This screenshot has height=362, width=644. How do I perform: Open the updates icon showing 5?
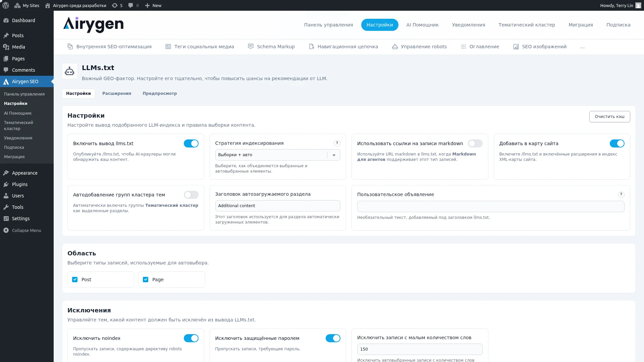[x=117, y=5]
